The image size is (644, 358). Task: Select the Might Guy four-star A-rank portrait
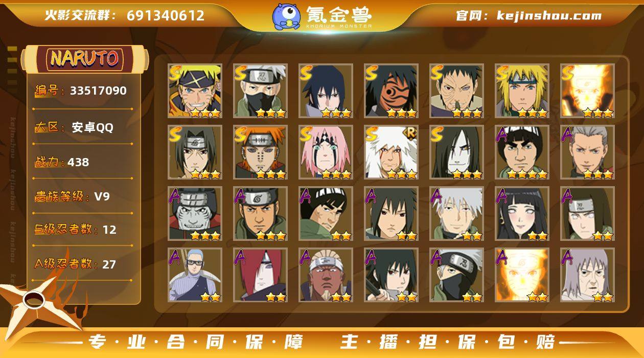coord(522,152)
